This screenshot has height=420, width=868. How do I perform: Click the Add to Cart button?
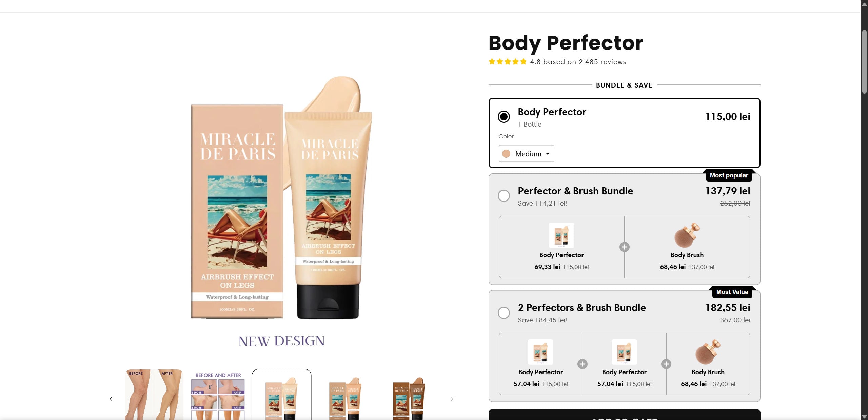tap(624, 416)
